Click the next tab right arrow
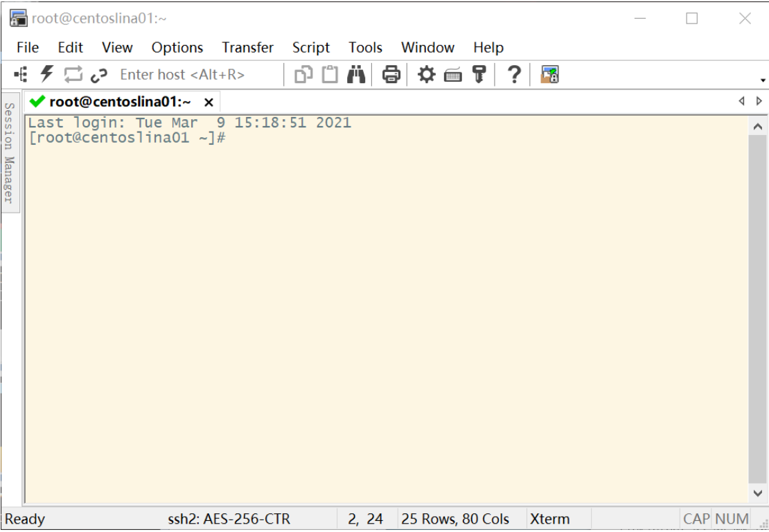The image size is (769, 532). [x=759, y=101]
